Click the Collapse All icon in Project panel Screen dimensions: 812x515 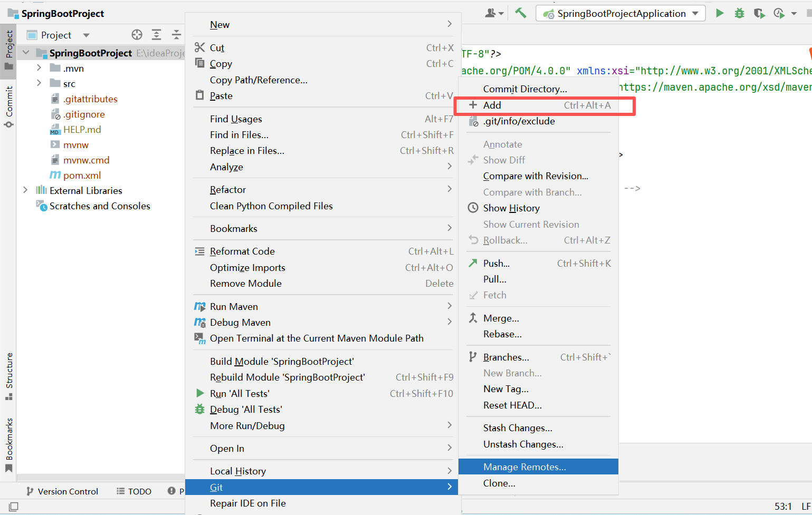coord(176,35)
